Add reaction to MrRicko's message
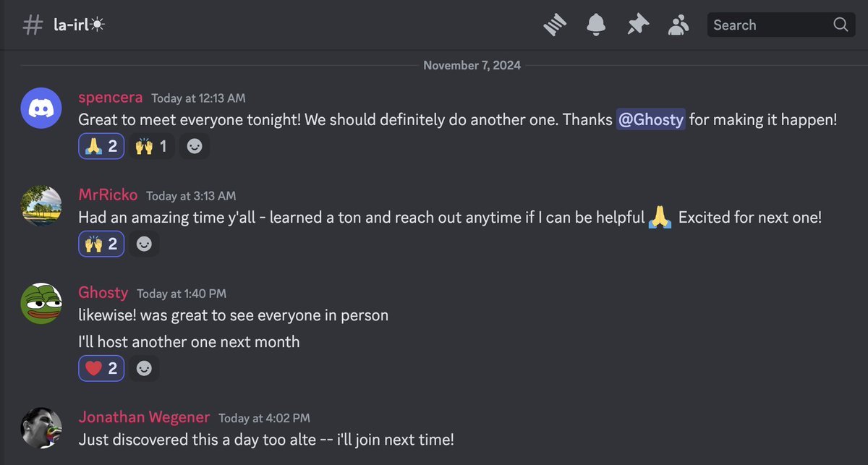Image resolution: width=868 pixels, height=465 pixels. tap(144, 244)
